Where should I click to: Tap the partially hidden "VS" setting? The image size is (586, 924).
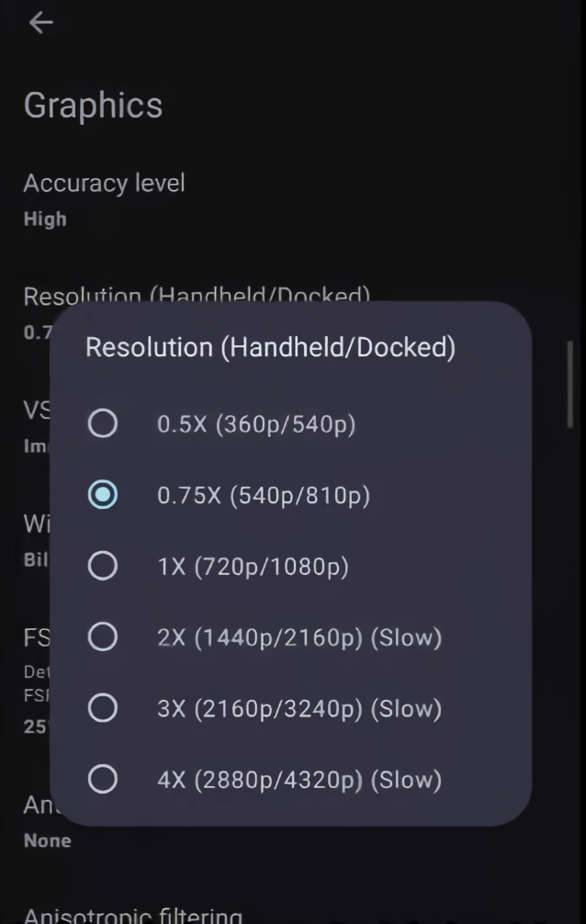[x=36, y=412]
